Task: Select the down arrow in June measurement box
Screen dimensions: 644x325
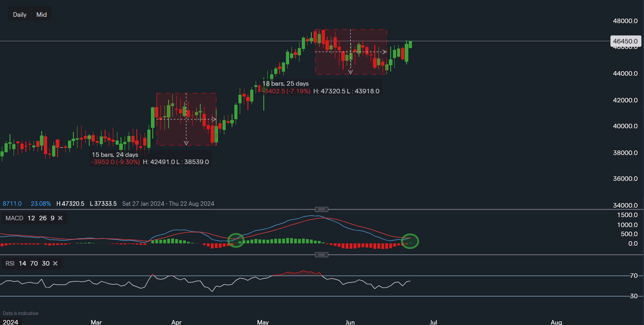Action: (x=350, y=72)
